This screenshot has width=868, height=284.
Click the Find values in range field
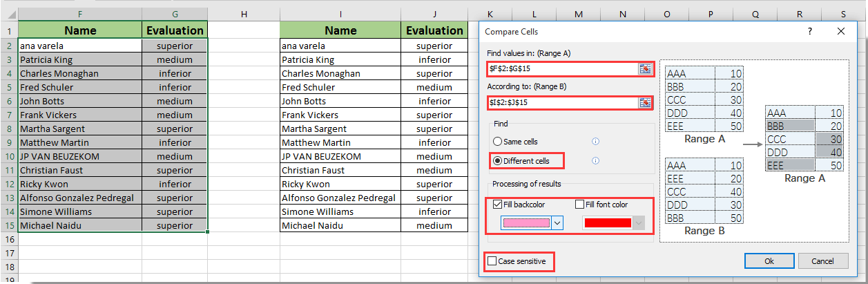coord(561,68)
